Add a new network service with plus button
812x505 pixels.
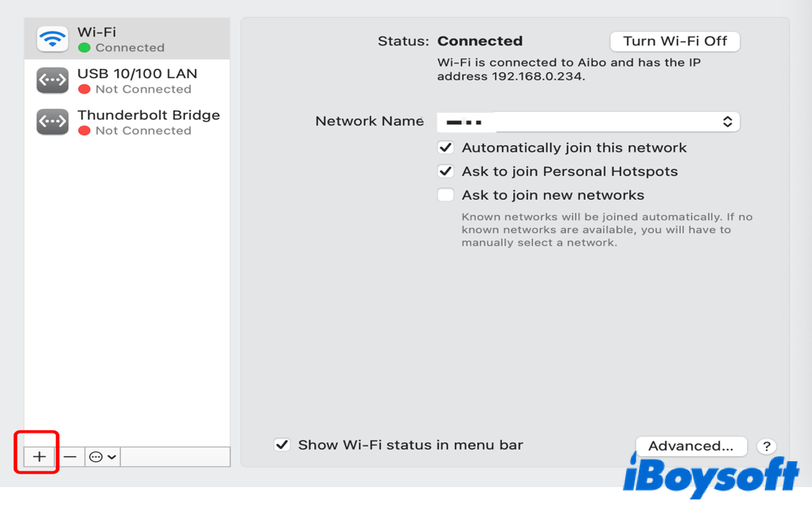[39, 456]
